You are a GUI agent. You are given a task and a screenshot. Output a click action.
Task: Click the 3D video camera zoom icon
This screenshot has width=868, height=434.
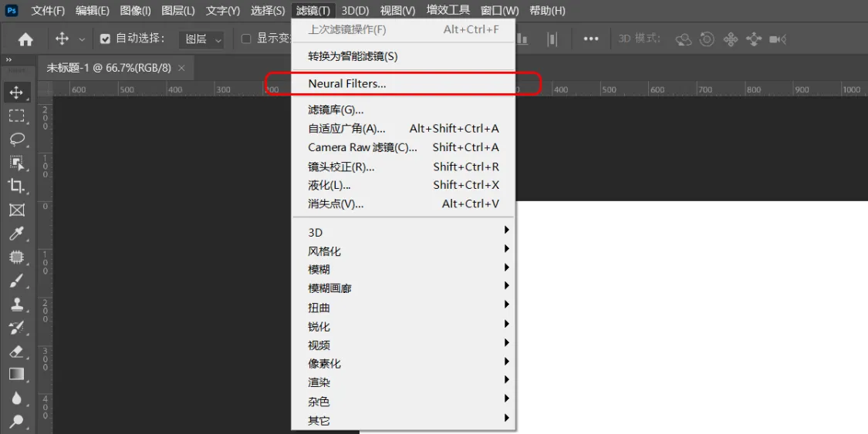(778, 39)
